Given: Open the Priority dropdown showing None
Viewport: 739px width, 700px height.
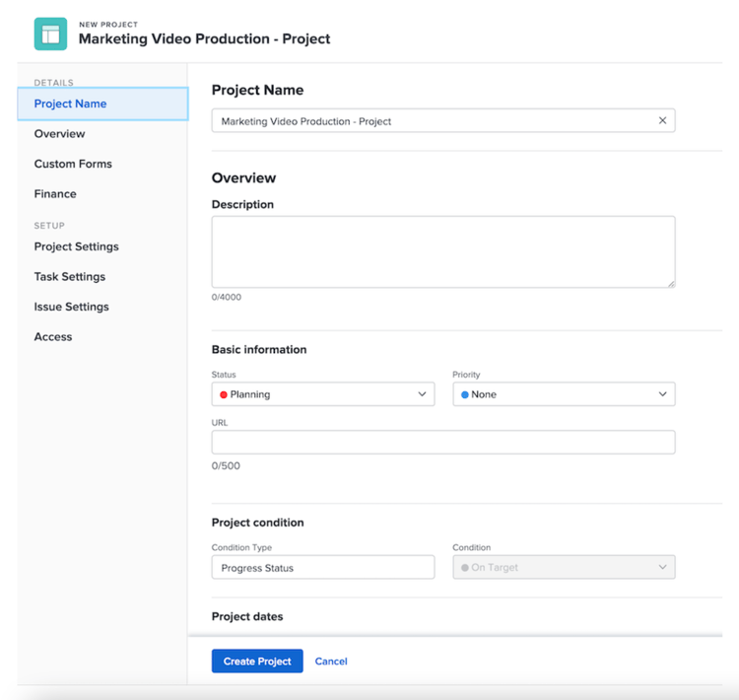Looking at the screenshot, I should pyautogui.click(x=564, y=394).
